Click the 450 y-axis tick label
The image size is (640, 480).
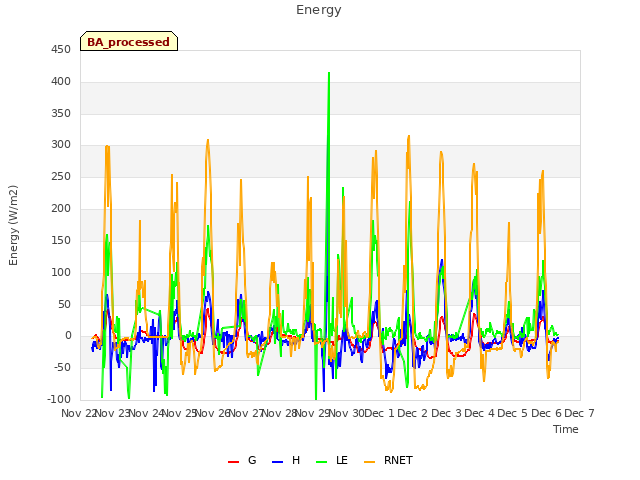pos(61,49)
